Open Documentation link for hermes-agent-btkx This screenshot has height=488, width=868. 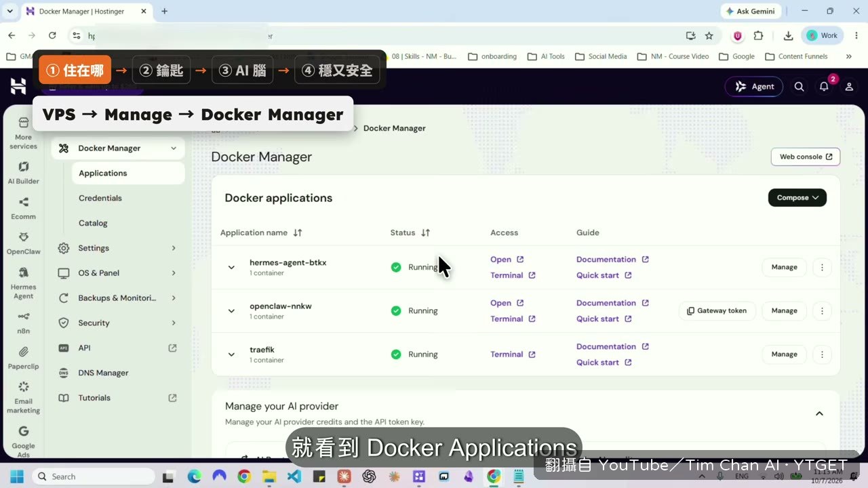[612, 260]
